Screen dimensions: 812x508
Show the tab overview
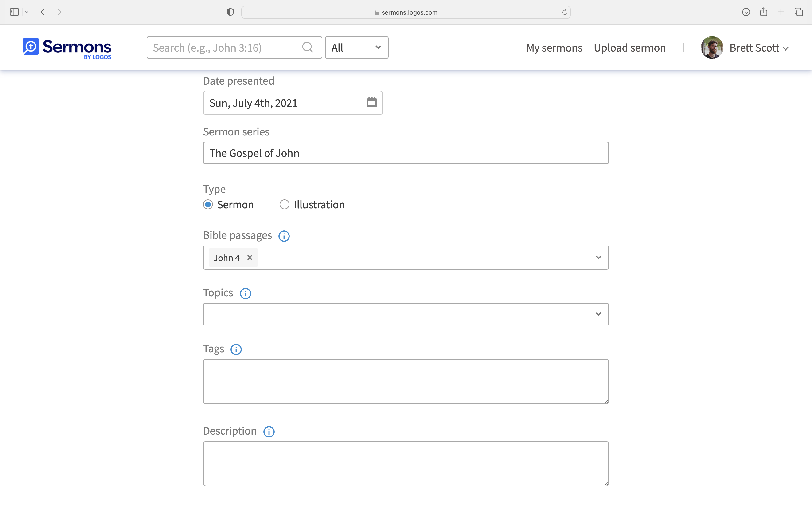coord(799,12)
